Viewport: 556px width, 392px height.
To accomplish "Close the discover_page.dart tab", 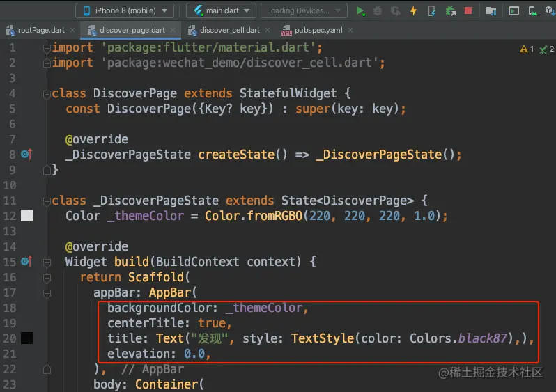I will pyautogui.click(x=173, y=30).
